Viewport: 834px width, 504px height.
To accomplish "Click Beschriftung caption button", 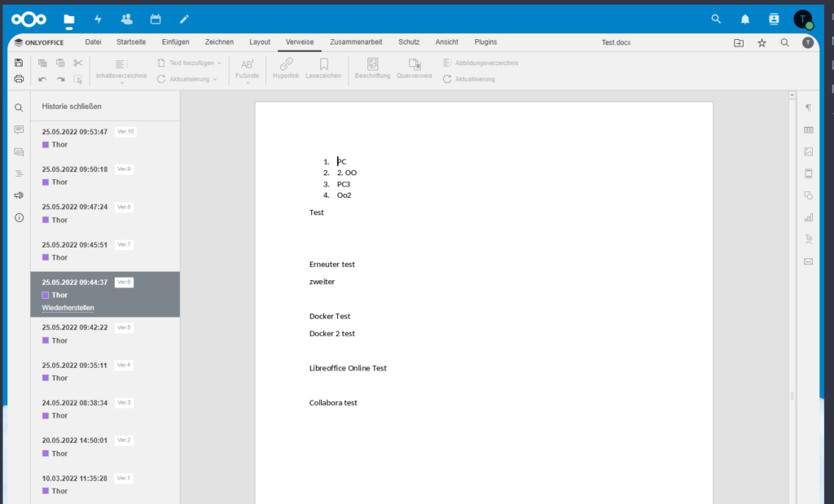I will tap(372, 68).
